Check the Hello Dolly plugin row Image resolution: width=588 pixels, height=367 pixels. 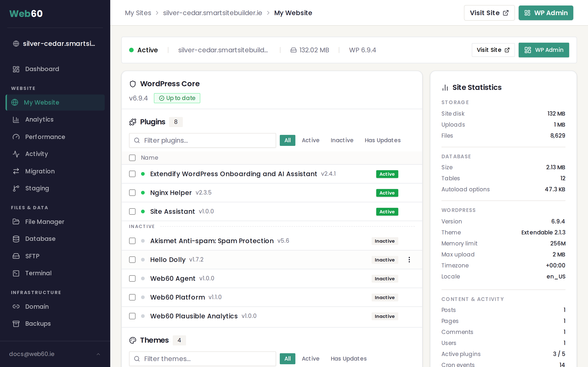[132, 259]
